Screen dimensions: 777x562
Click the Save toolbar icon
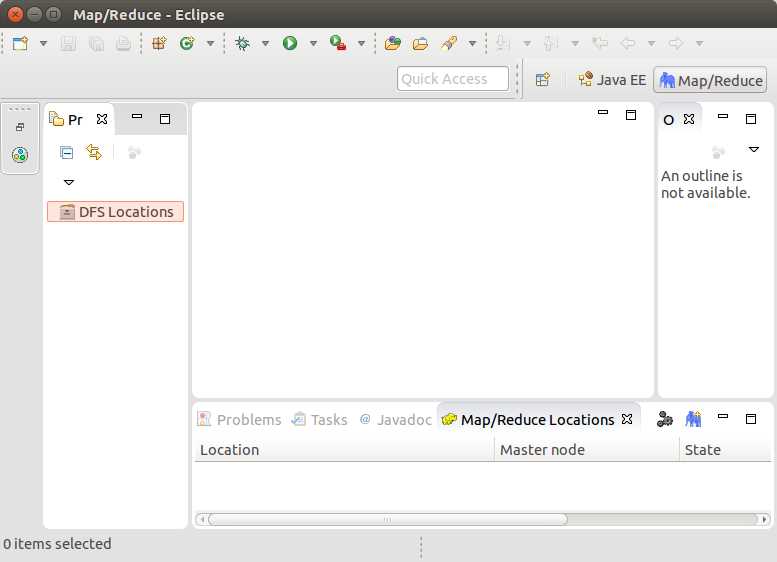click(68, 44)
